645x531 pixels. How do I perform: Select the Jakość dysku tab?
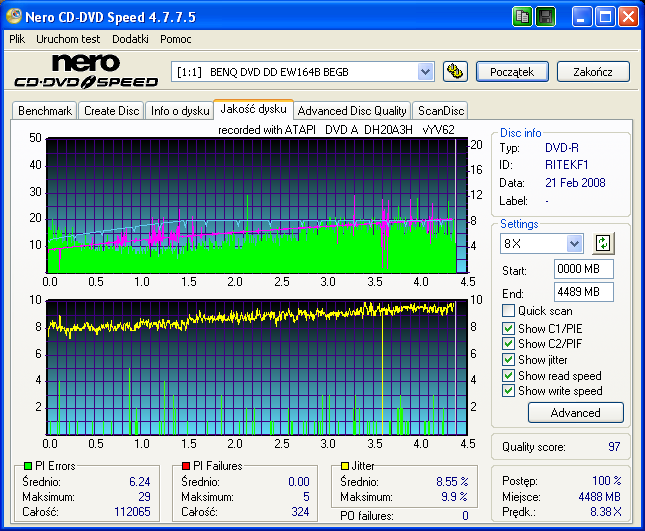253,109
